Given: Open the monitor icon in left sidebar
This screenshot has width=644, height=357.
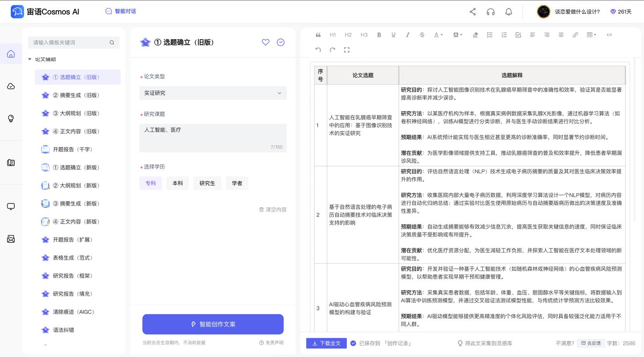Looking at the screenshot, I should [x=11, y=207].
